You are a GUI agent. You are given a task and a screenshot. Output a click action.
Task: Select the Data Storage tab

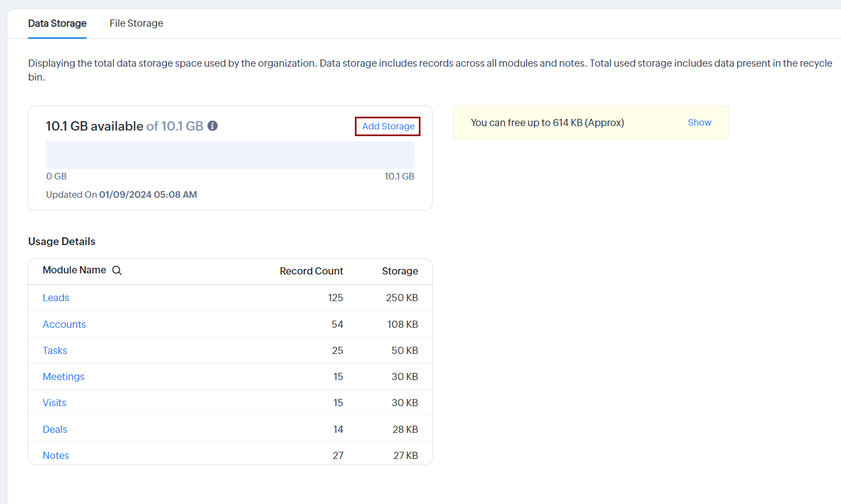point(57,23)
